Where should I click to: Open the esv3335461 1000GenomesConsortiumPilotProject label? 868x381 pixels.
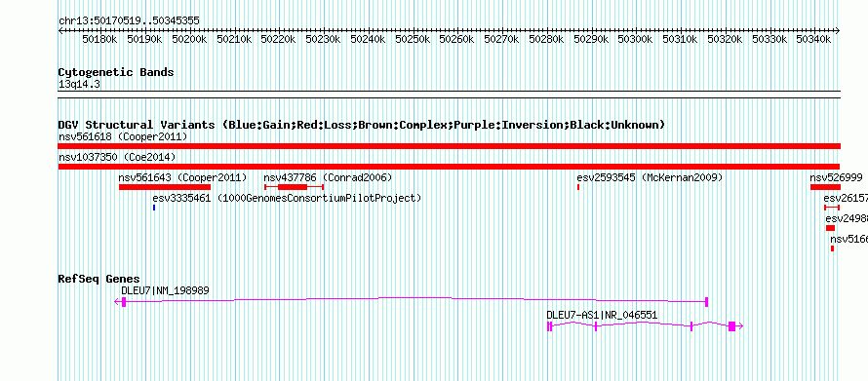click(287, 198)
